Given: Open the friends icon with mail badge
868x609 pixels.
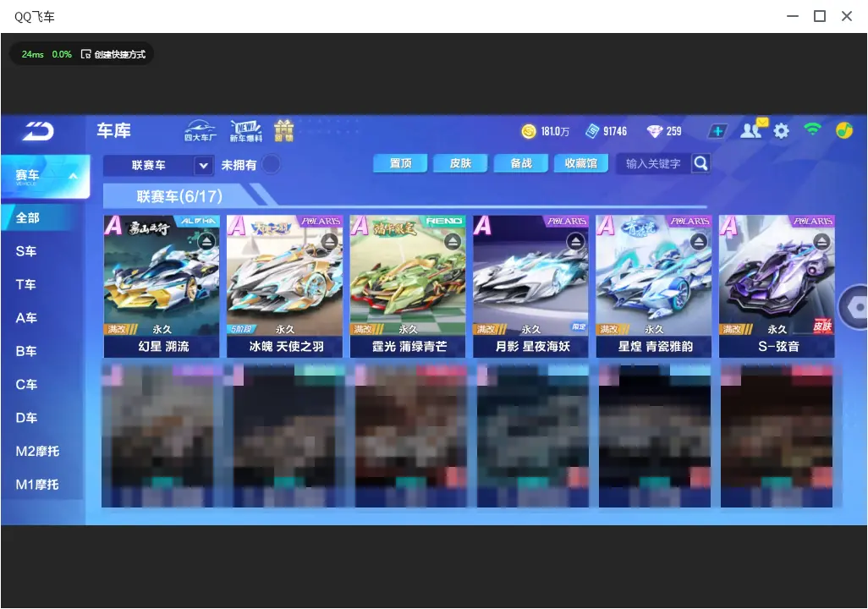Looking at the screenshot, I should click(x=754, y=129).
